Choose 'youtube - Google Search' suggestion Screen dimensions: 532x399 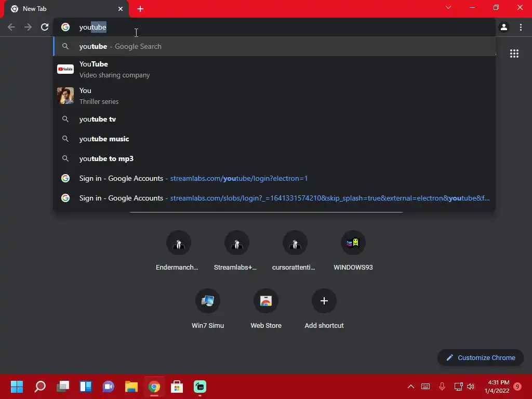tap(275, 46)
